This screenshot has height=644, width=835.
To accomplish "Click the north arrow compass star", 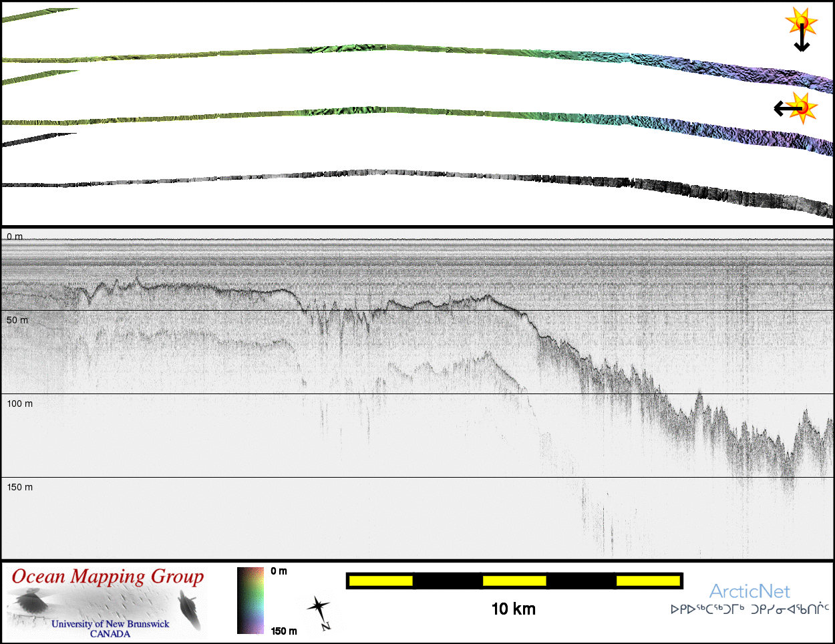I will click(x=319, y=609).
